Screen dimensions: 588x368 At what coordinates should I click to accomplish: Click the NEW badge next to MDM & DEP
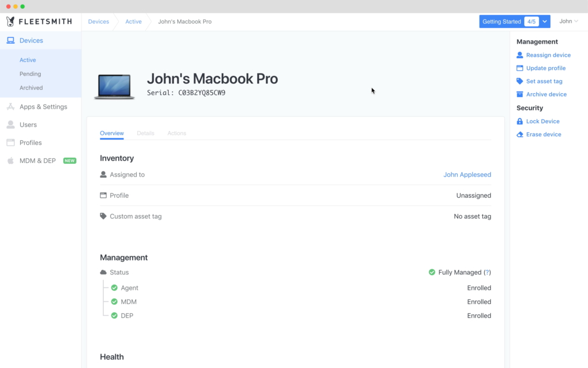(69, 161)
